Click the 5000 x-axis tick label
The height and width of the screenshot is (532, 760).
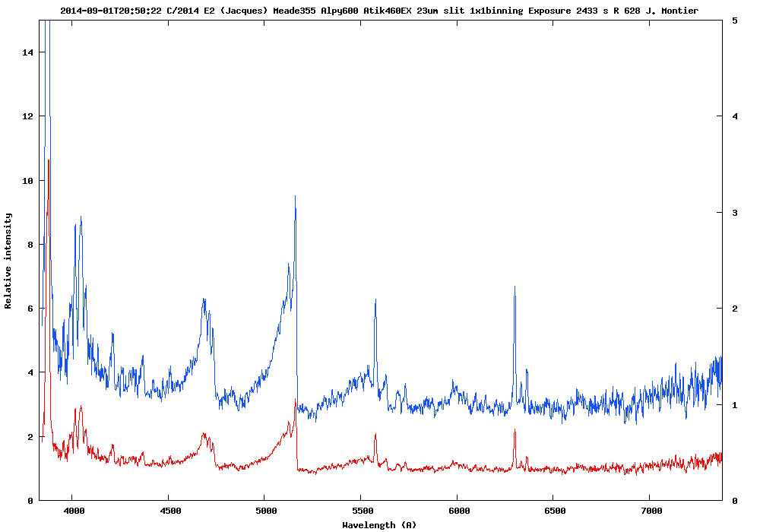(x=265, y=511)
